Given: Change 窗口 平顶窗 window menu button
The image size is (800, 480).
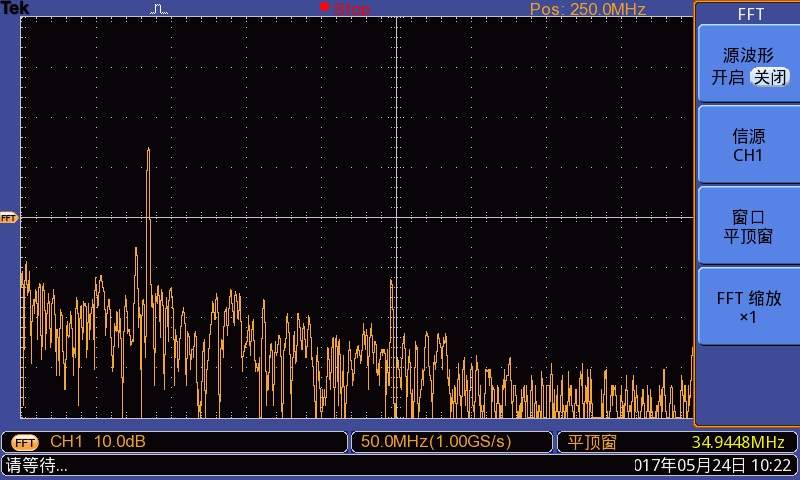Looking at the screenshot, I should [x=748, y=226].
